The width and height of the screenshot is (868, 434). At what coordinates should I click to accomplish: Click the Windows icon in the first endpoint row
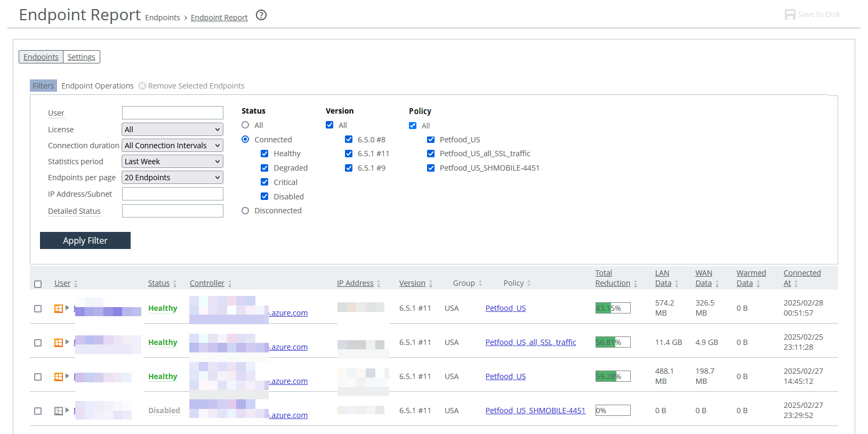coord(59,308)
